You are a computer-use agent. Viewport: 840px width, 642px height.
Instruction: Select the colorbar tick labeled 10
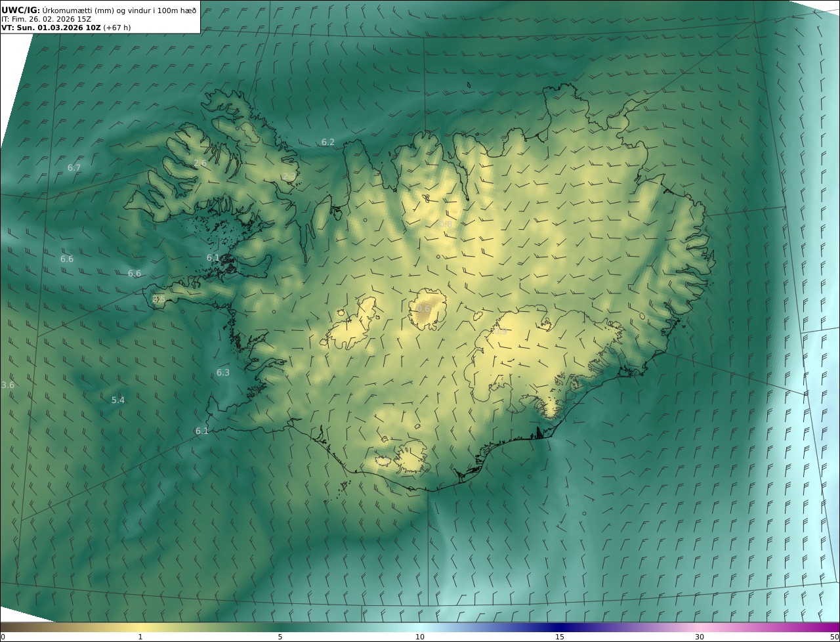(420, 637)
